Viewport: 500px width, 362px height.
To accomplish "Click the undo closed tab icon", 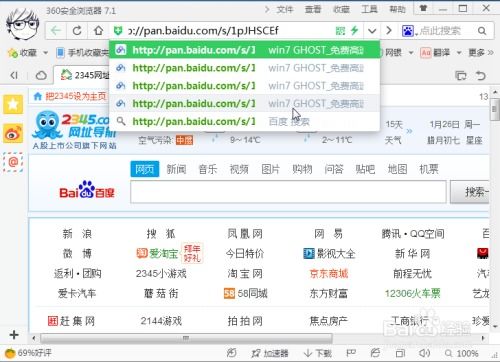I will click(x=481, y=76).
